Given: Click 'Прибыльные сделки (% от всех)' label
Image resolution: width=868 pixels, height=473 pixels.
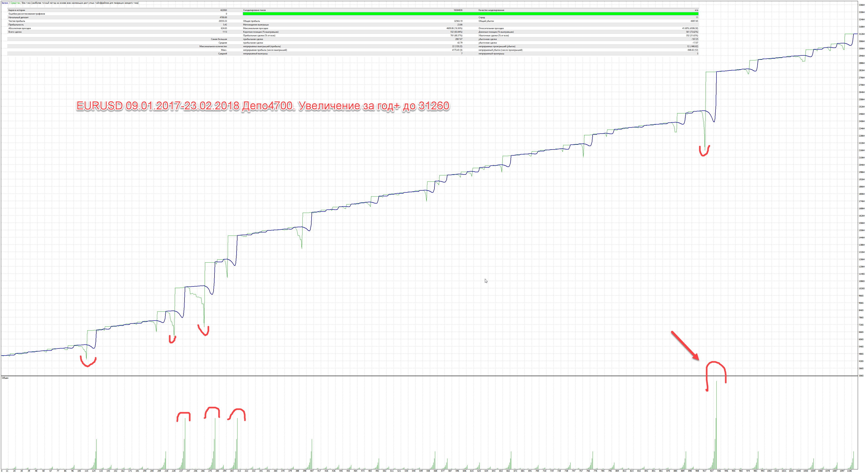Looking at the screenshot, I should click(x=259, y=36).
